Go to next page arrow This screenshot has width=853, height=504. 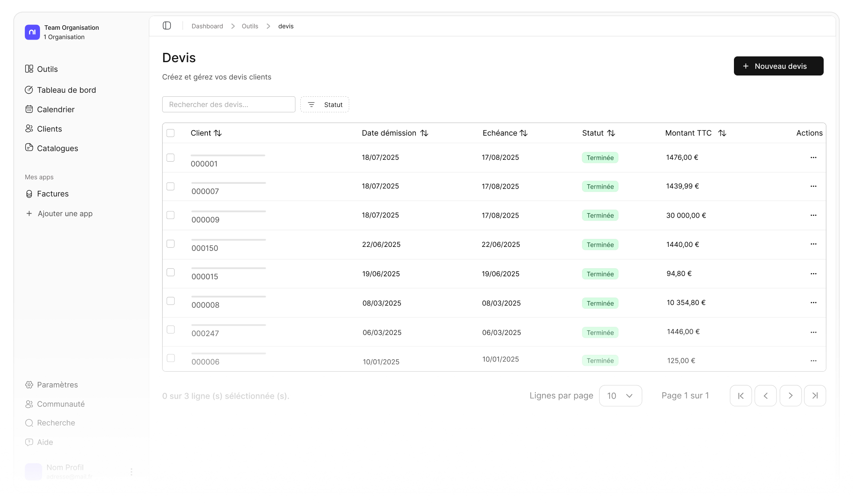pyautogui.click(x=790, y=396)
